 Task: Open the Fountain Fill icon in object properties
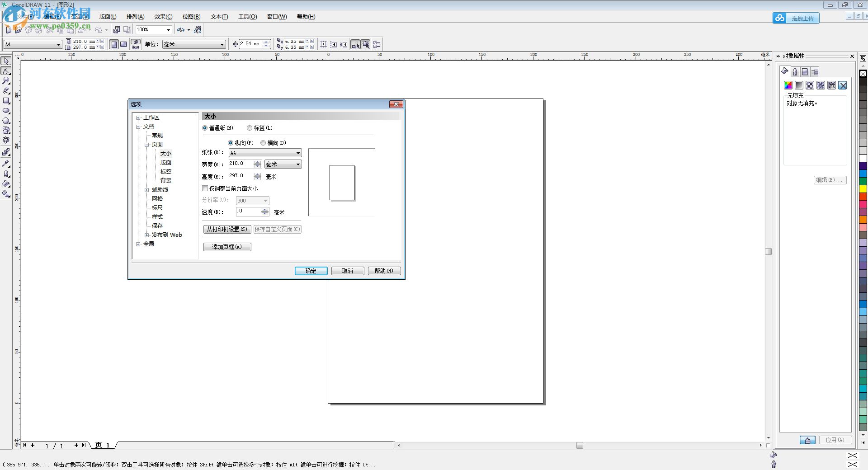click(799, 85)
